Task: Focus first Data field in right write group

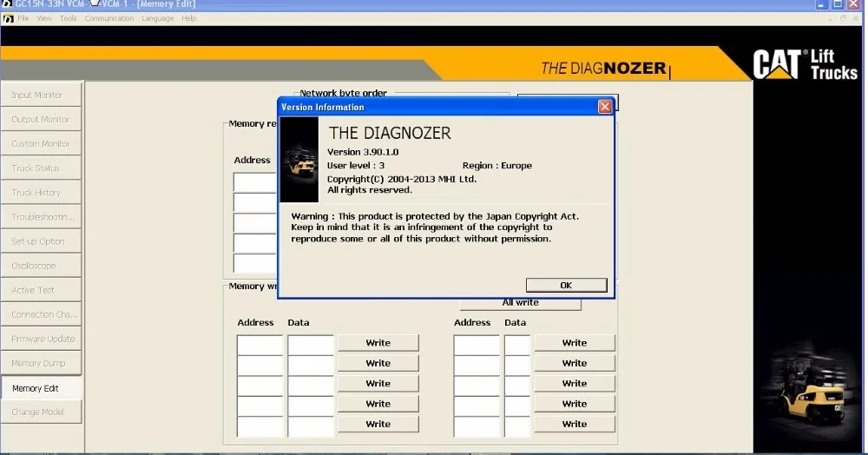Action: tap(517, 345)
